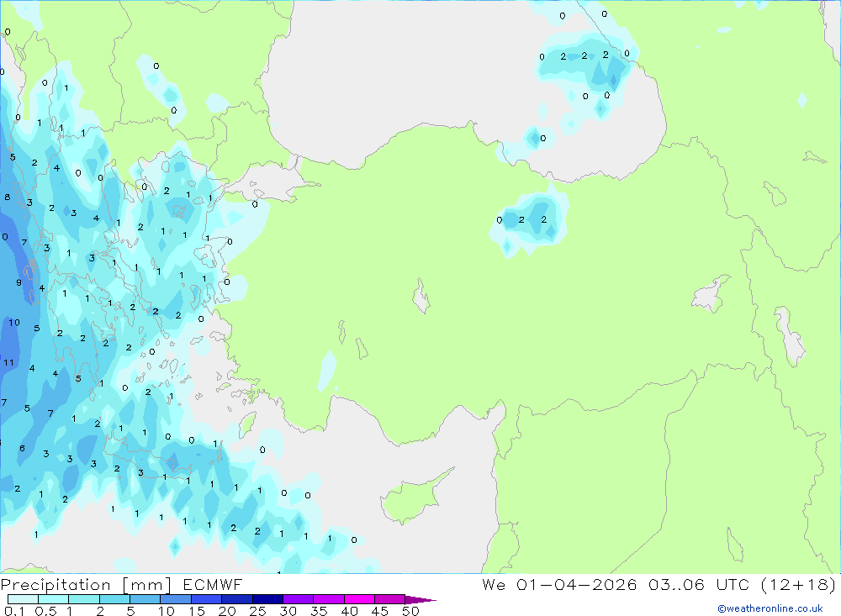Screen dimensions: 841x616
Task: Click the '10' precipitation value near west edge
Action: pos(14,323)
